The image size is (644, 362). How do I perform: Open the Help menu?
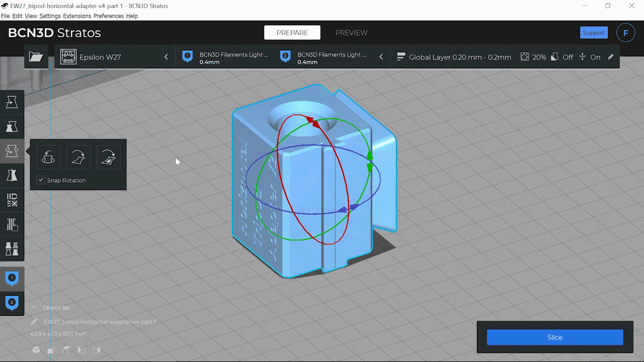point(132,16)
